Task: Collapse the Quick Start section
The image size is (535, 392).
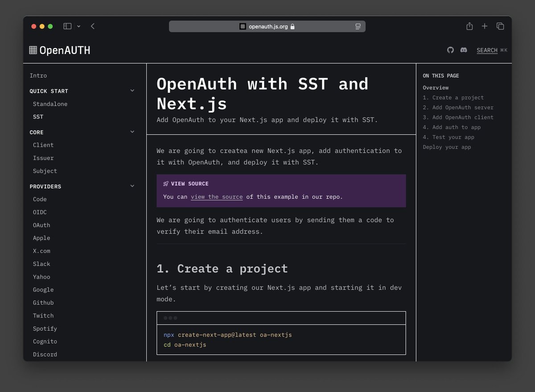Action: pos(132,91)
